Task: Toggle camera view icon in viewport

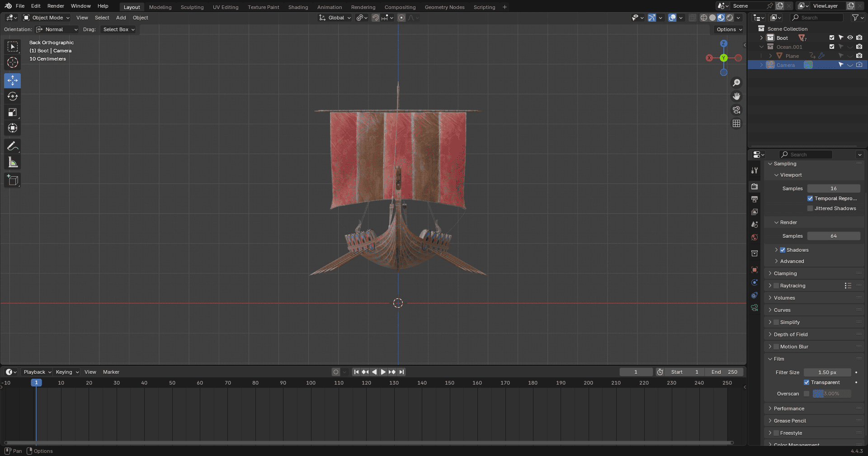Action: click(736, 110)
